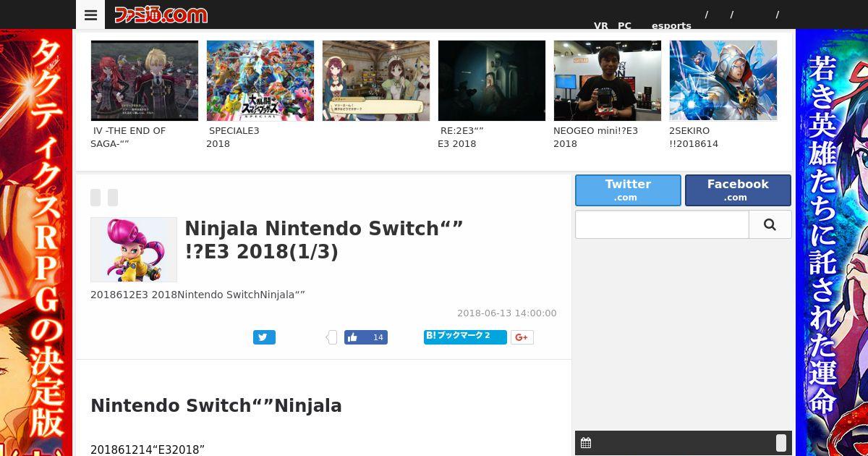The image size is (868, 456).
Task: Open the VR nav item
Action: [x=601, y=25]
